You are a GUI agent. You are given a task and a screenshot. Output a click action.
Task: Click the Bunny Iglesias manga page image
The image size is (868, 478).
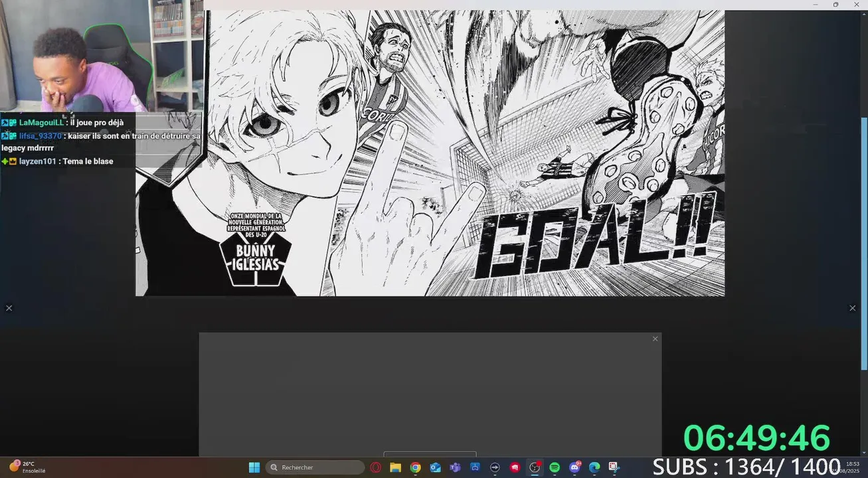point(430,153)
